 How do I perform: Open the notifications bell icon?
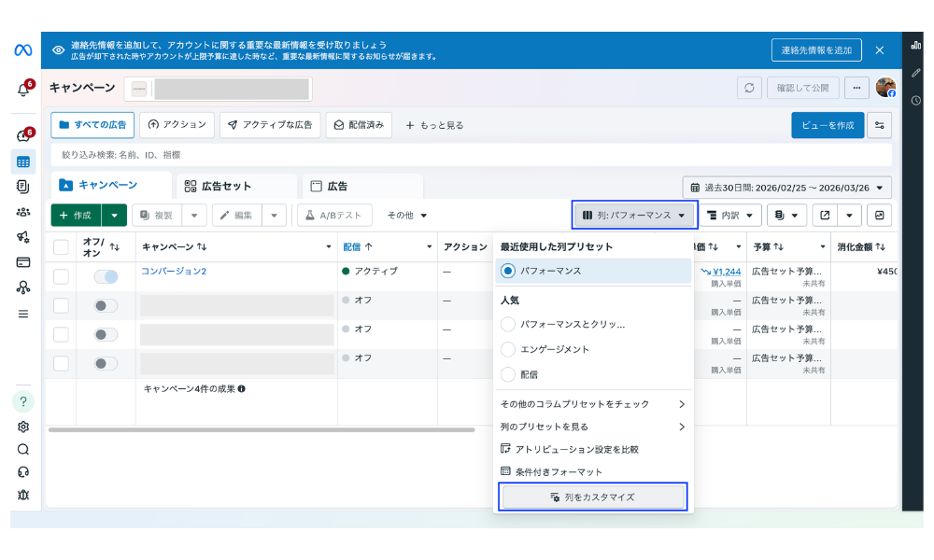pos(23,90)
